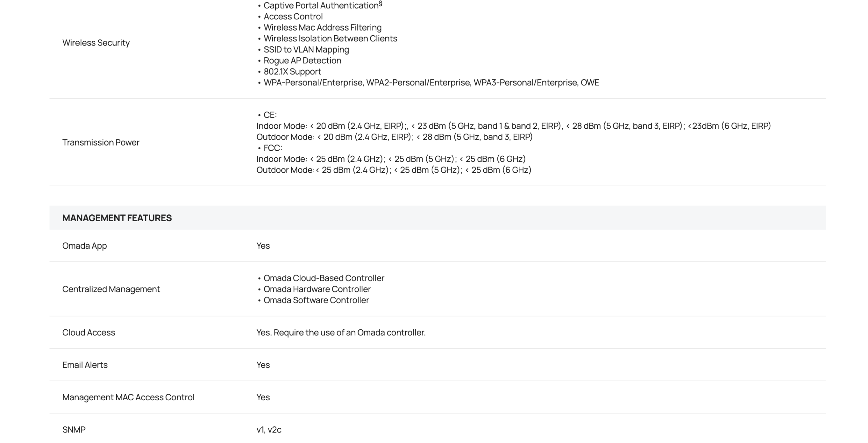
Task: Click the Omada Software Controller item
Action: (316, 300)
